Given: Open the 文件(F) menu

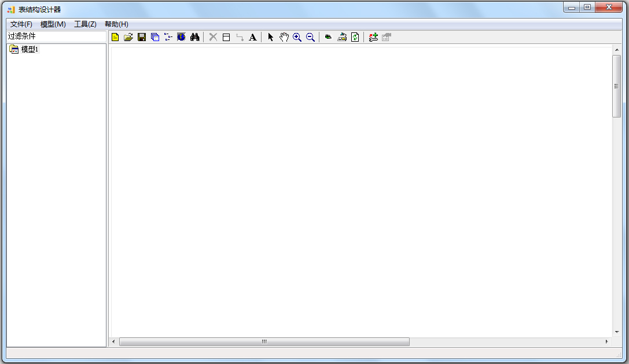Looking at the screenshot, I should (x=21, y=24).
